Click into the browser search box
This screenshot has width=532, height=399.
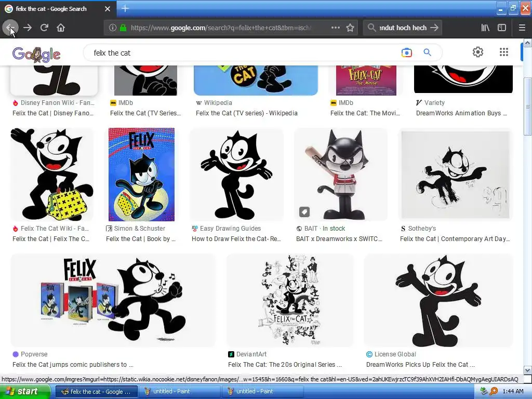pyautogui.click(x=403, y=28)
